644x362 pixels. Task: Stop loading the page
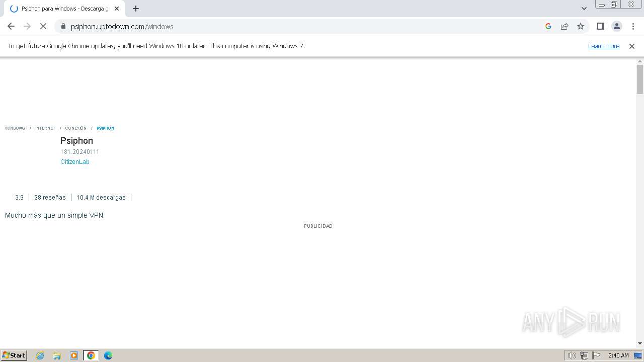click(43, 26)
